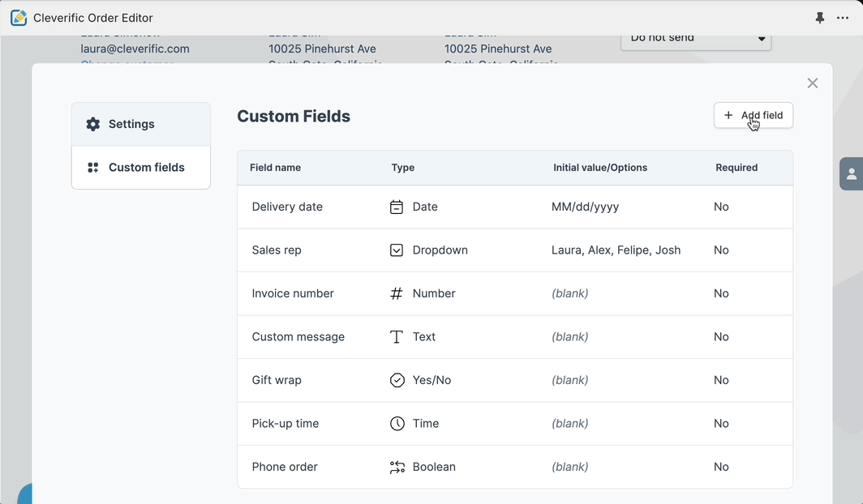Close the Custom Fields dialog
Screen dimensions: 863x504
click(813, 83)
